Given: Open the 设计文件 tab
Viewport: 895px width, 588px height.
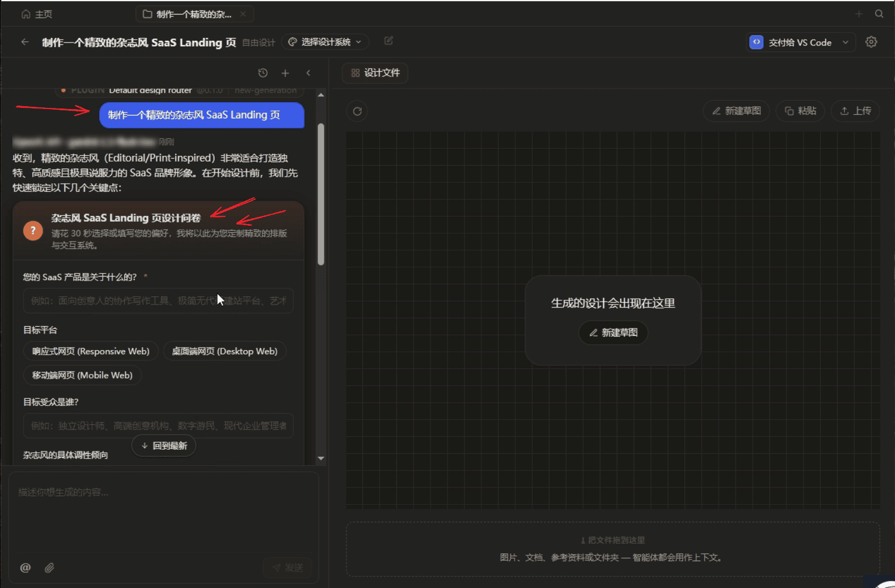Looking at the screenshot, I should (x=375, y=73).
